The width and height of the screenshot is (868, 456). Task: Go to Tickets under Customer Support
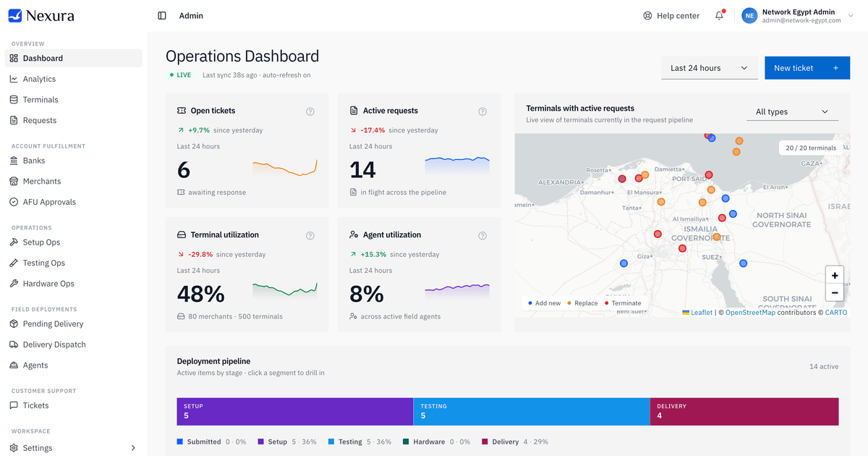click(x=73, y=405)
